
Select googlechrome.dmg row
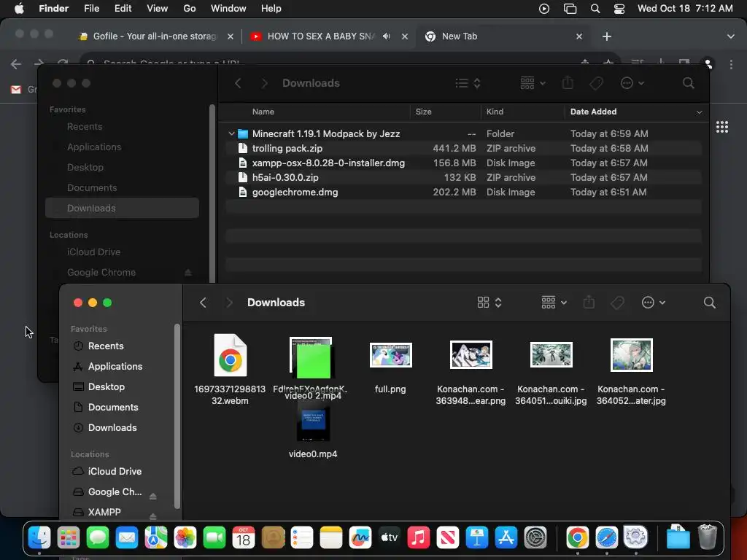pos(463,192)
